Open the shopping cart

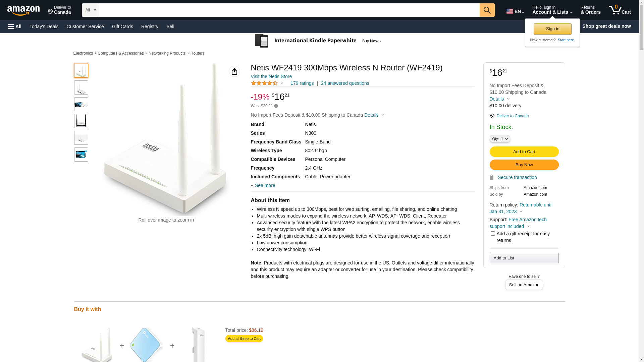click(x=620, y=10)
